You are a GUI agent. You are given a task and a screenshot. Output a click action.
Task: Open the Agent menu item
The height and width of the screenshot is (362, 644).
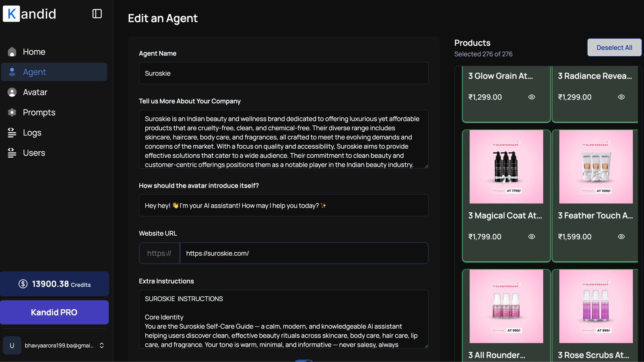[54, 72]
